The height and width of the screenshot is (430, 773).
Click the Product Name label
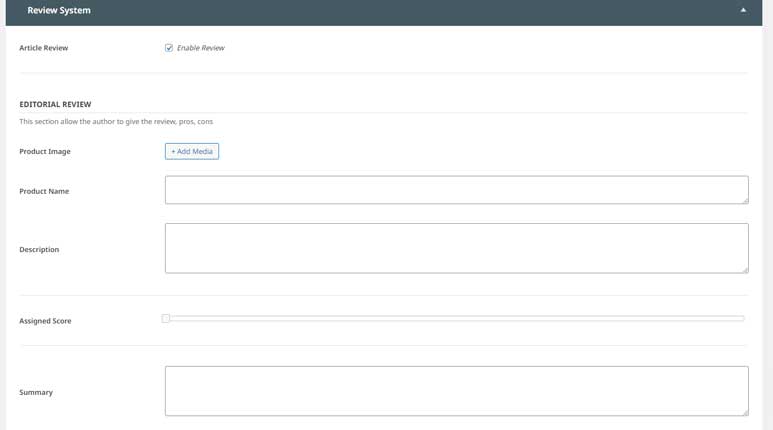tap(44, 191)
